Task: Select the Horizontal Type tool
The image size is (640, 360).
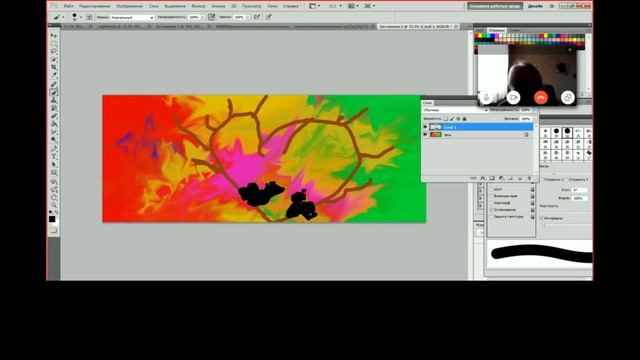Action: (53, 157)
